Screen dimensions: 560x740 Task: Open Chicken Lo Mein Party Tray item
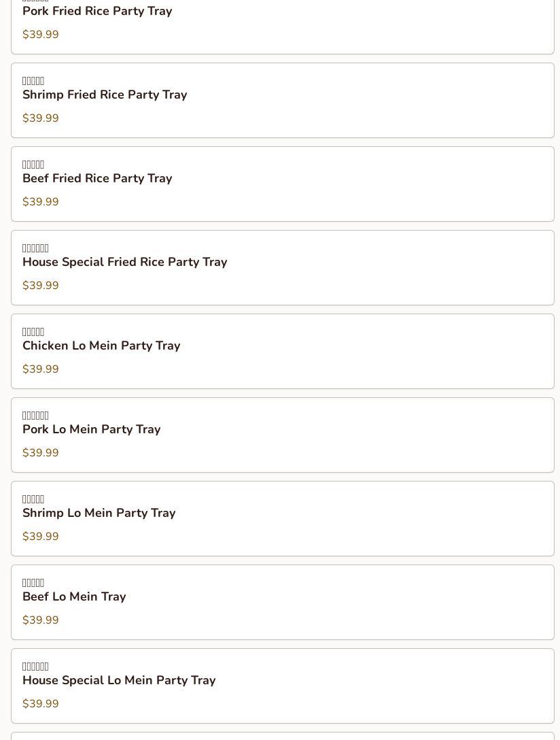click(101, 346)
